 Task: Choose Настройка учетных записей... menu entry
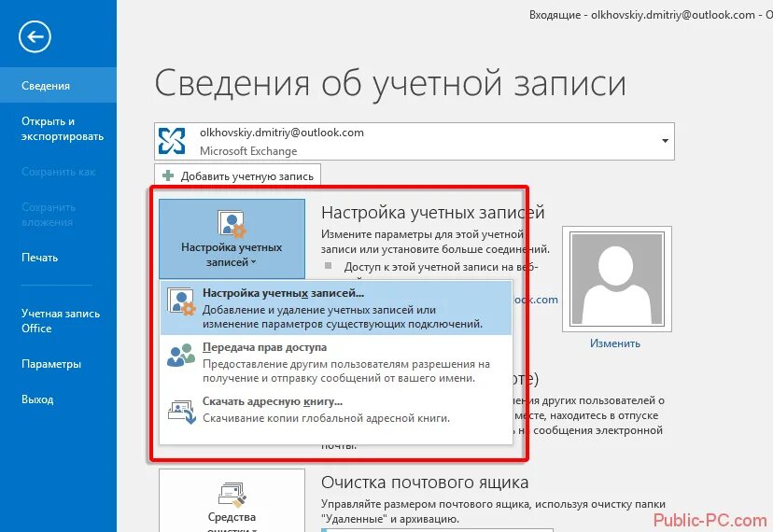tap(336, 308)
